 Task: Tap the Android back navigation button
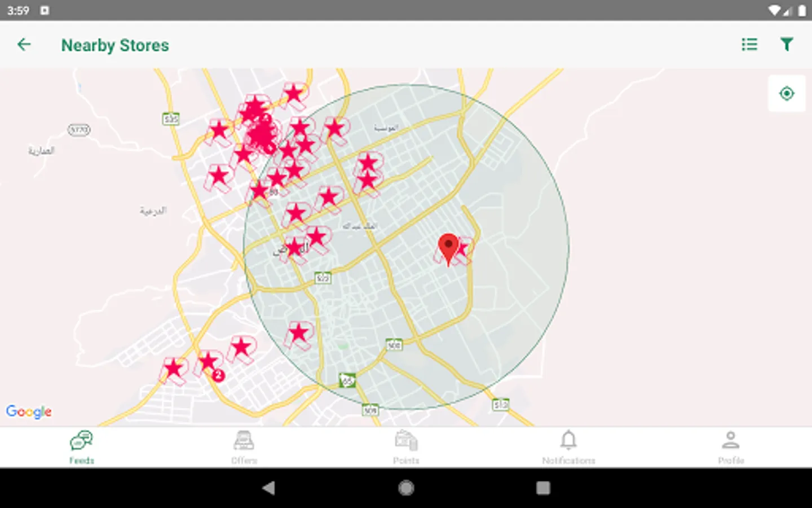[x=268, y=488]
